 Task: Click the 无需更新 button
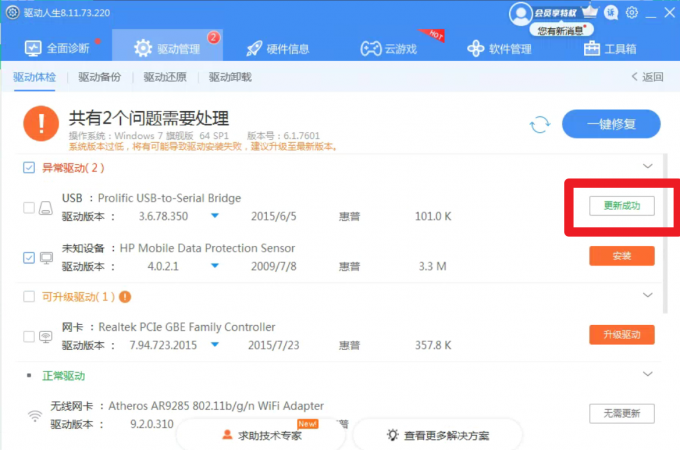(621, 414)
